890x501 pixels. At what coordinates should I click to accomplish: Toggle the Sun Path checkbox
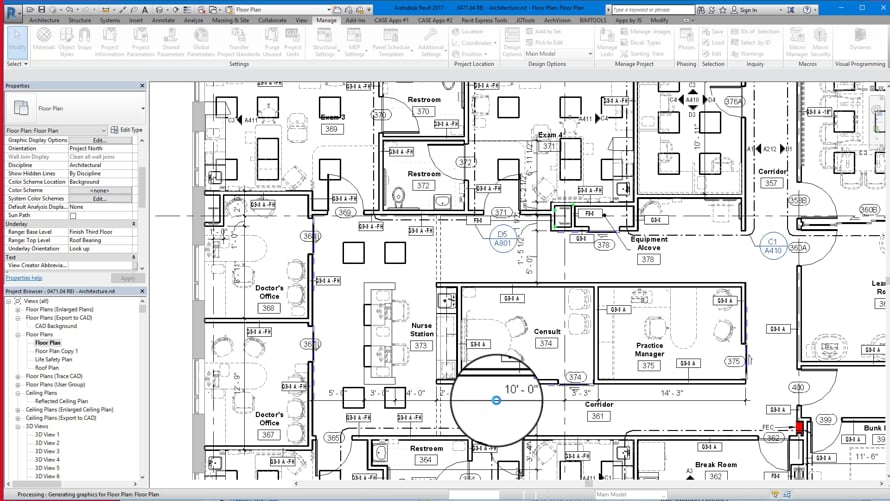73,216
